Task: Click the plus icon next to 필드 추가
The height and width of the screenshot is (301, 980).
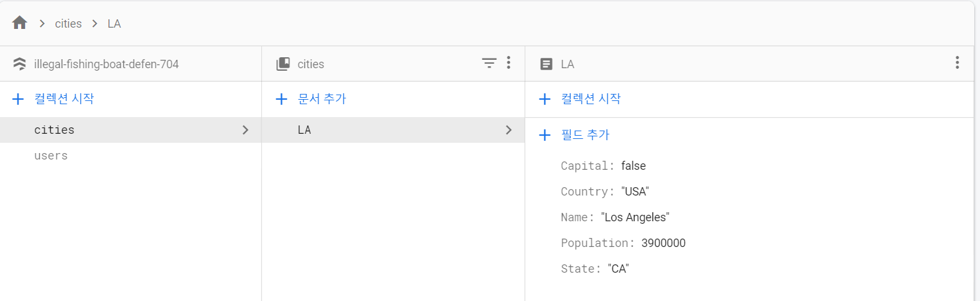Action: [x=545, y=135]
